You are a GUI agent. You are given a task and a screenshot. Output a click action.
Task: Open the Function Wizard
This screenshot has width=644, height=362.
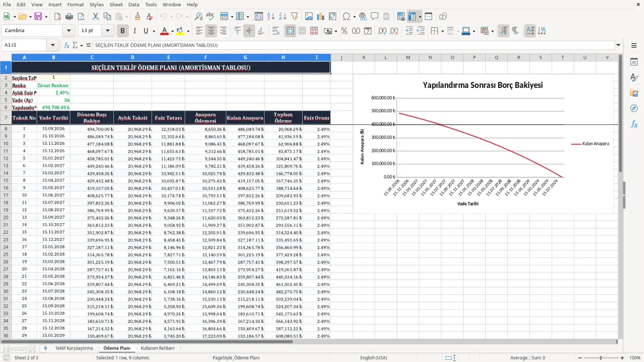click(x=67, y=45)
